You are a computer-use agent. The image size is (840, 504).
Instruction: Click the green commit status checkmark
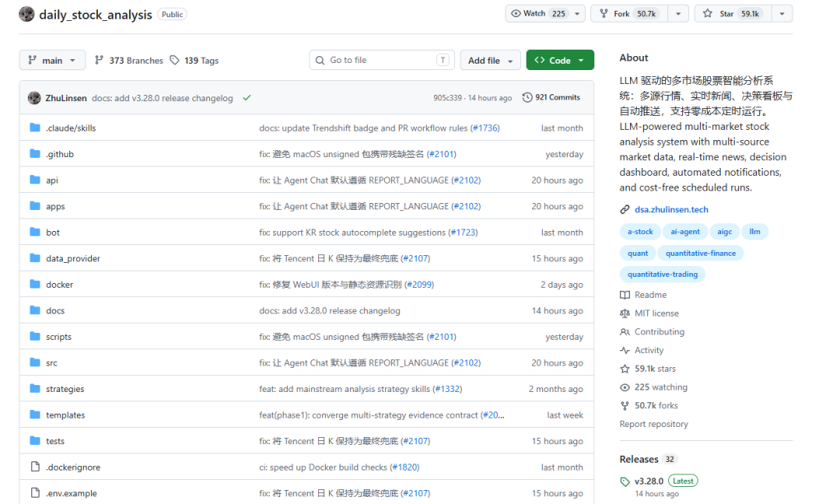pos(247,98)
